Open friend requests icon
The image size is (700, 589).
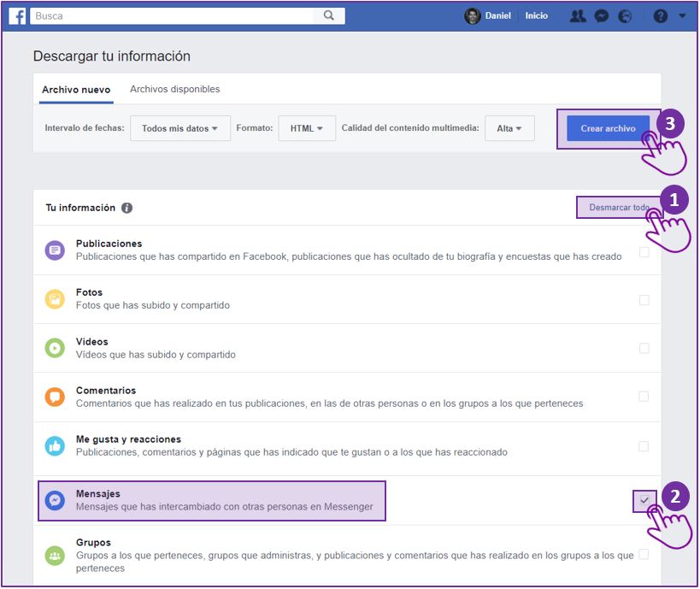pyautogui.click(x=578, y=16)
